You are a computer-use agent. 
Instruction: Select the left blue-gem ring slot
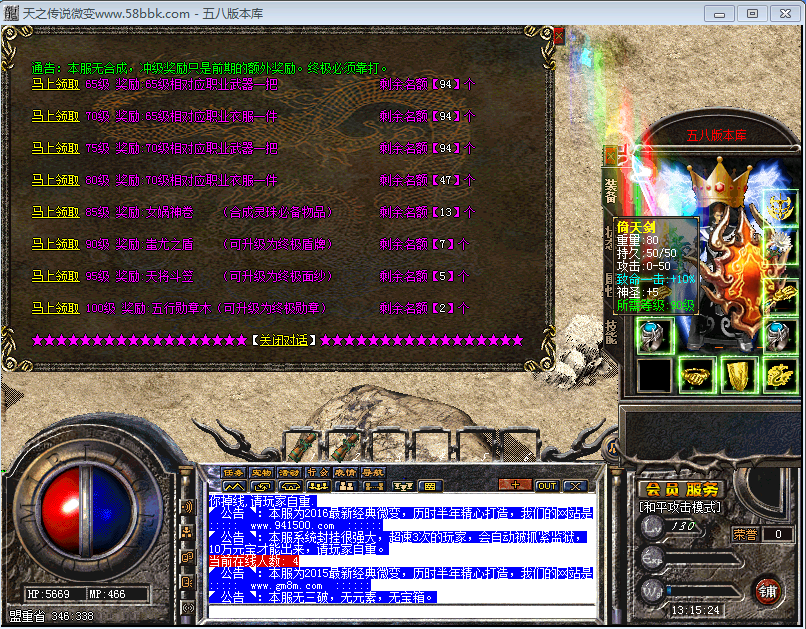pyautogui.click(x=655, y=336)
